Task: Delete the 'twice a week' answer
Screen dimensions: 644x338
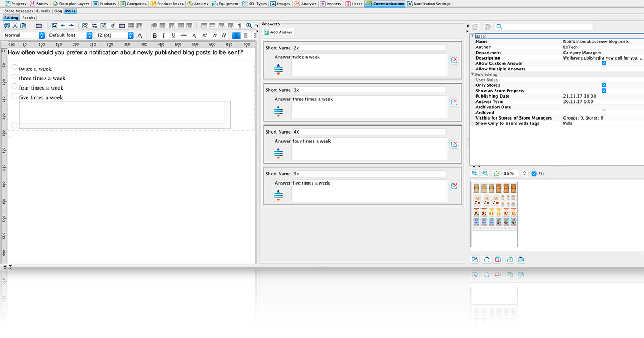Action: coord(454,61)
